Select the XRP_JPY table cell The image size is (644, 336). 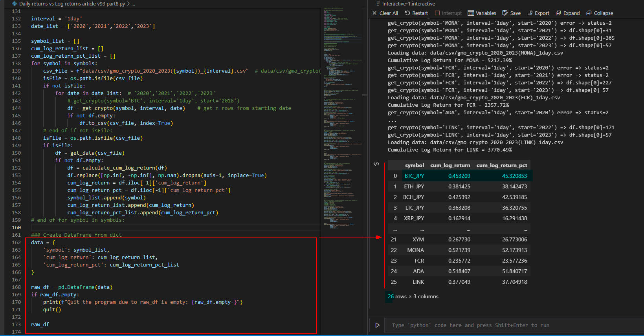(x=414, y=218)
